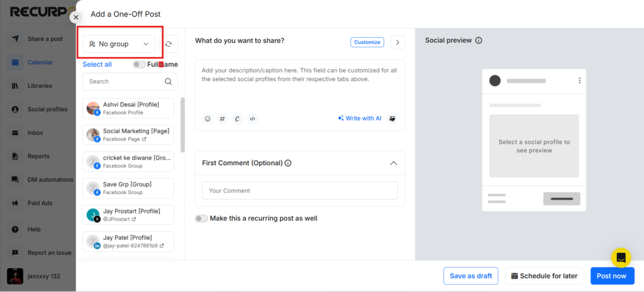Insert a hashtag with the # icon
644x292 pixels.
223,119
